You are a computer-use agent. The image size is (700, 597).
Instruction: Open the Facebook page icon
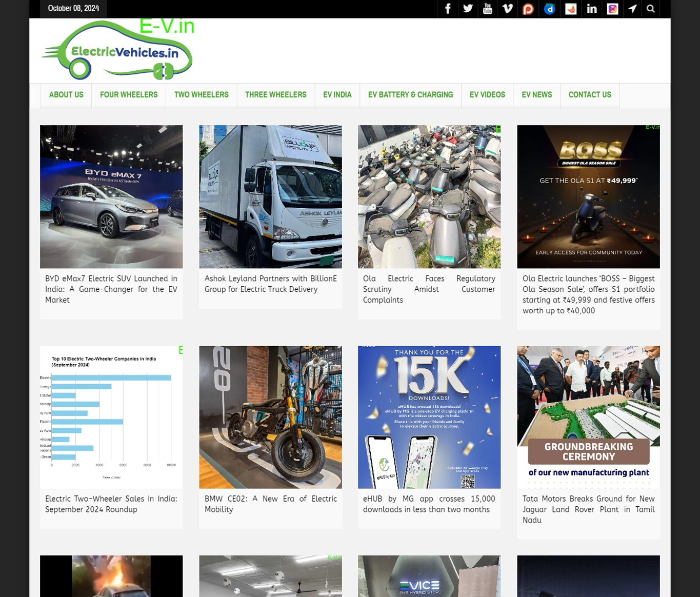[448, 9]
